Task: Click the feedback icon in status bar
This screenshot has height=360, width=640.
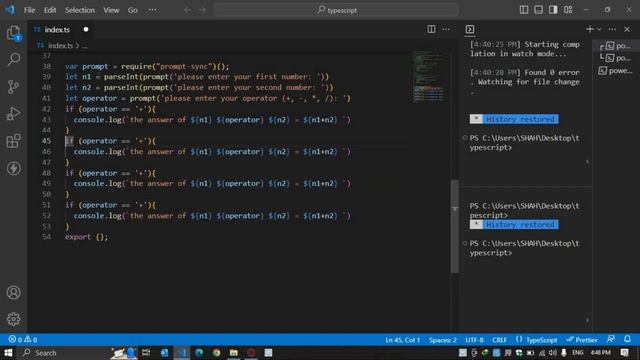Action: pyautogui.click(x=611, y=339)
